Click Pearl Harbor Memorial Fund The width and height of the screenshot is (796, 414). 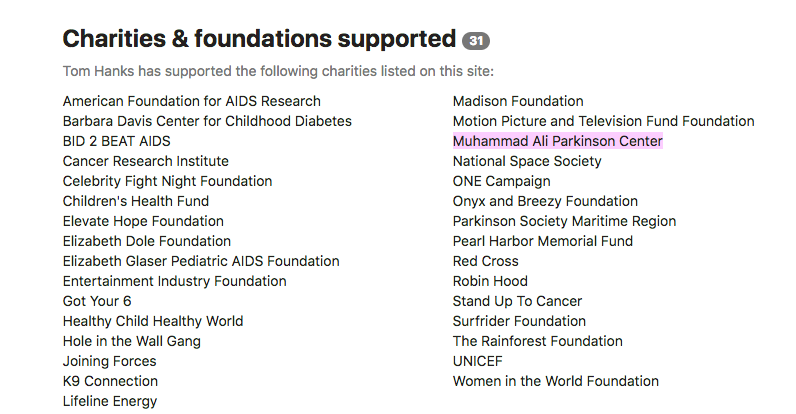pyautogui.click(x=542, y=241)
